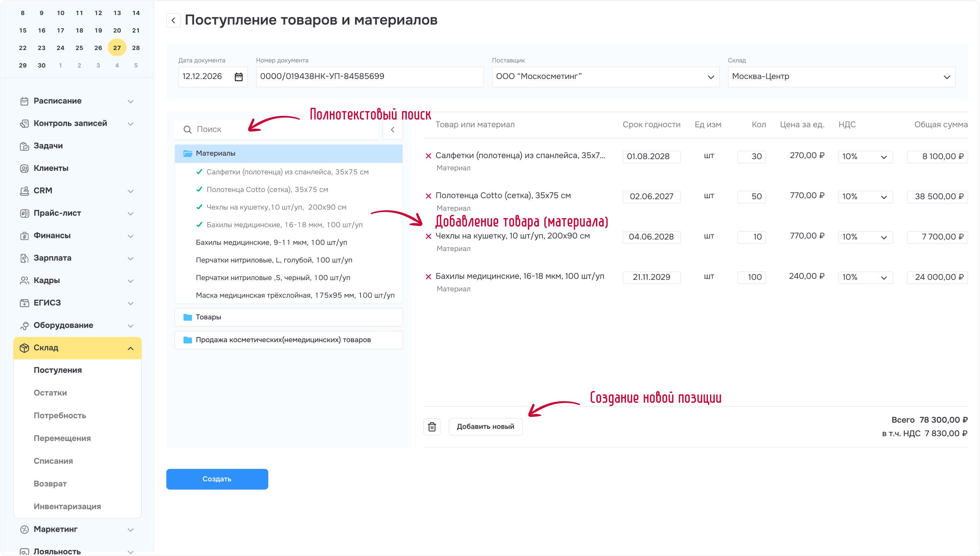
Task: Open Инвентаризация under Склад menu
Action: (67, 507)
